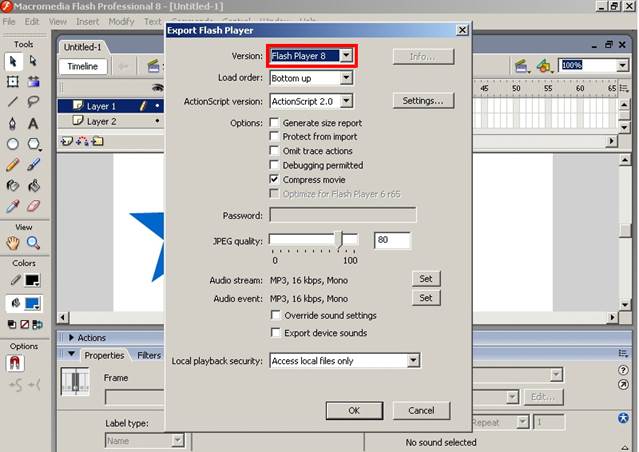Toggle visibility dot for Layer 2

157,121
